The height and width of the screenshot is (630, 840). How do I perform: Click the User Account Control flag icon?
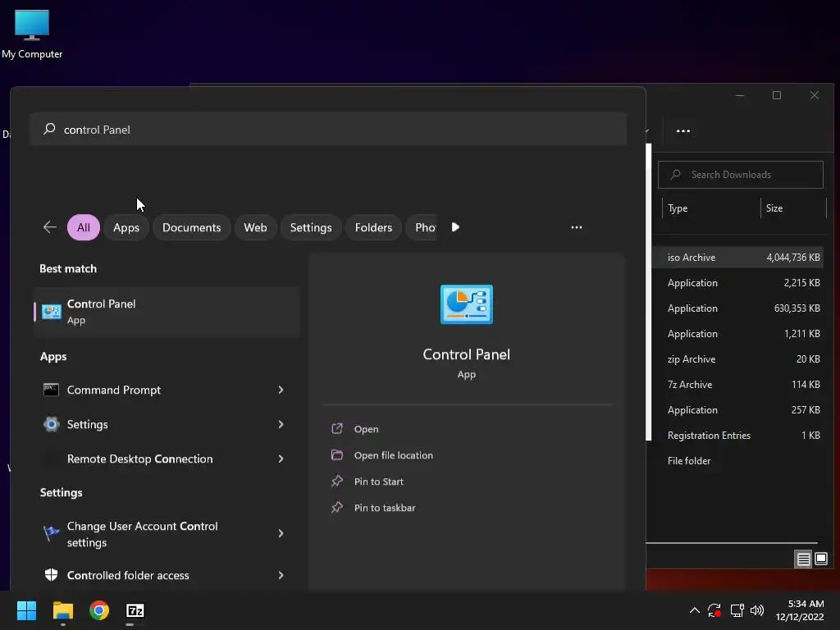[51, 533]
